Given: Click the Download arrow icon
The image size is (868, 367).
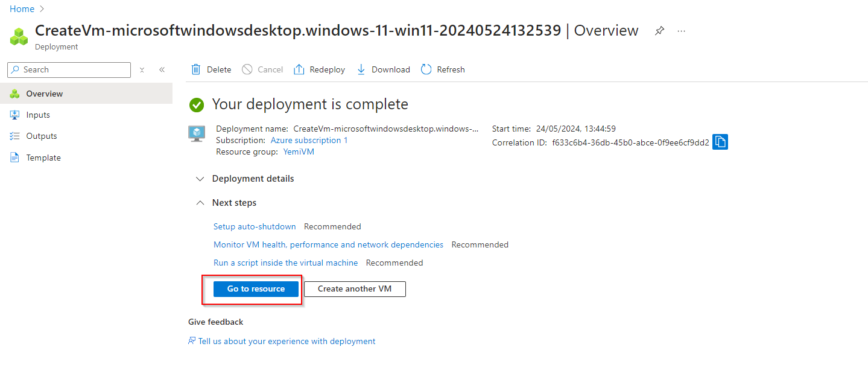Looking at the screenshot, I should [x=361, y=69].
